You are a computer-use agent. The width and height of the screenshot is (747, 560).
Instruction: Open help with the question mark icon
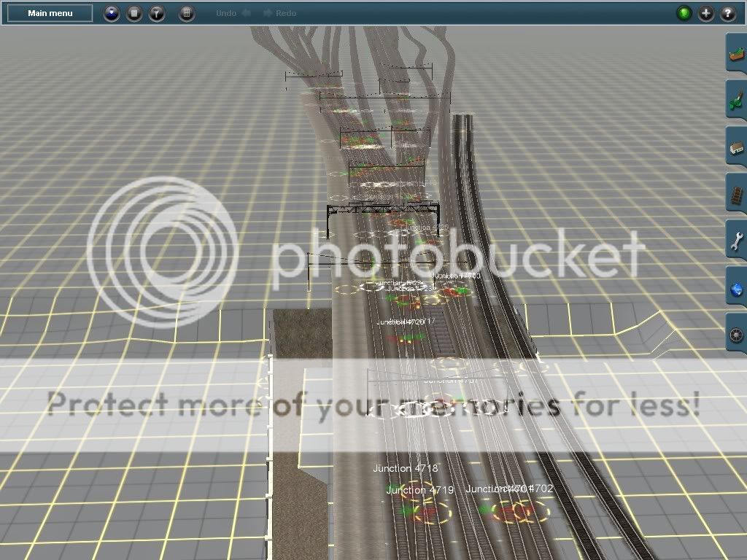727,13
